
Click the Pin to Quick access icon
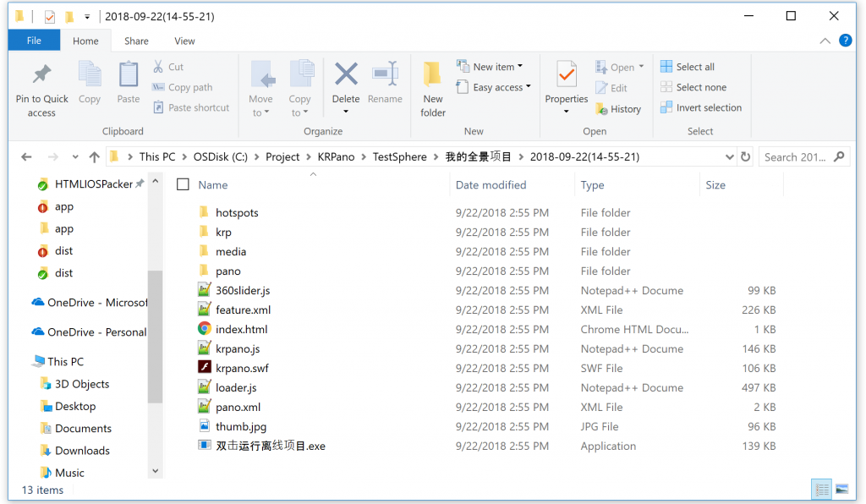42,74
